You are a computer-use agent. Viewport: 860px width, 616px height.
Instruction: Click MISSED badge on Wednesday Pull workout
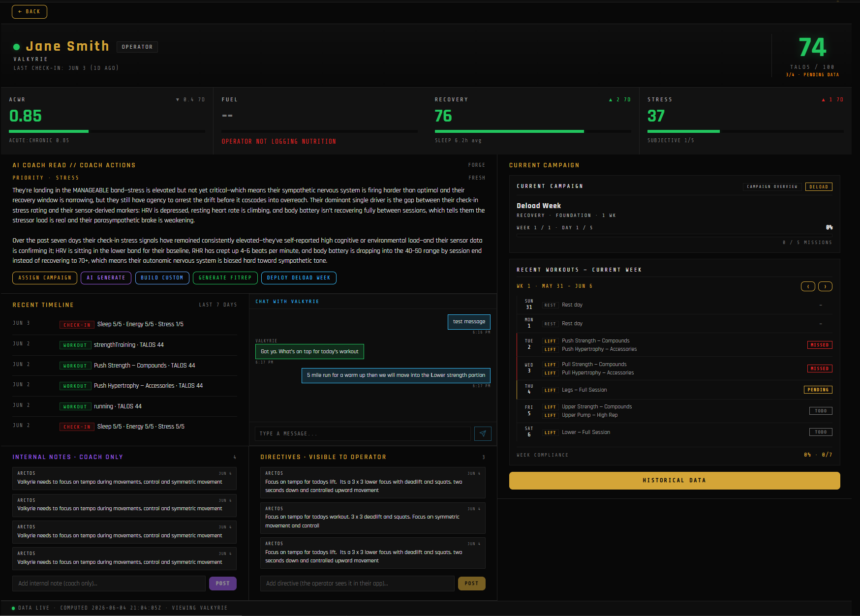[x=820, y=369]
